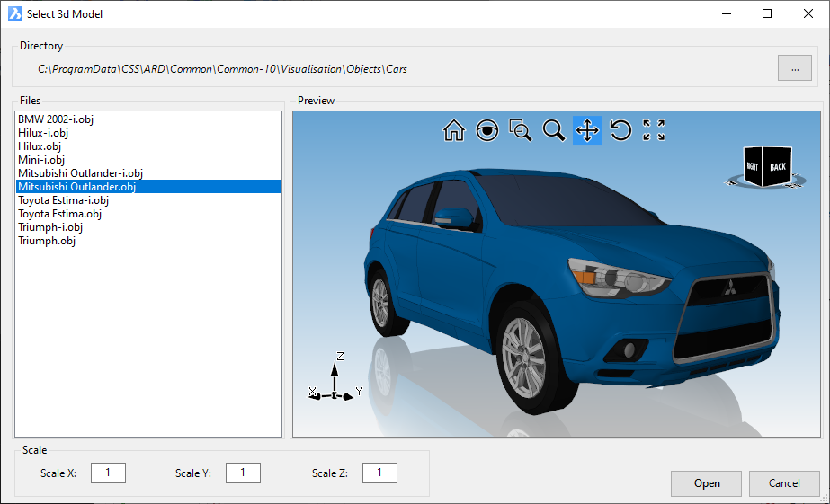The width and height of the screenshot is (830, 504).
Task: Click the RIGHT face of view cube
Action: point(753,166)
